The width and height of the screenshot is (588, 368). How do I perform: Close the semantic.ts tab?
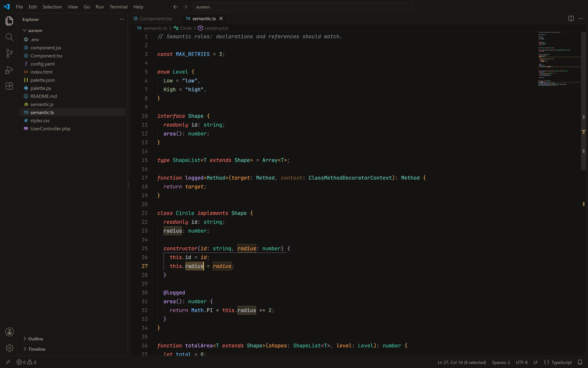coord(221,19)
